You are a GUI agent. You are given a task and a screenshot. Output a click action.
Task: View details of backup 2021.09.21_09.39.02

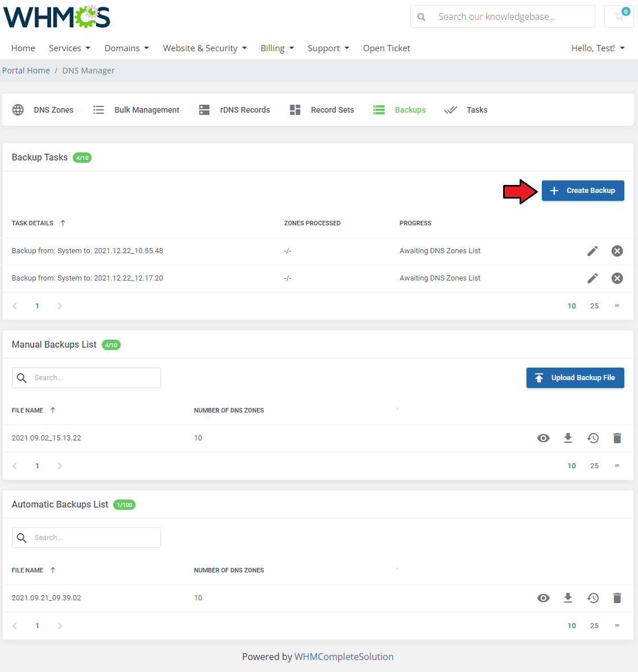pos(544,598)
